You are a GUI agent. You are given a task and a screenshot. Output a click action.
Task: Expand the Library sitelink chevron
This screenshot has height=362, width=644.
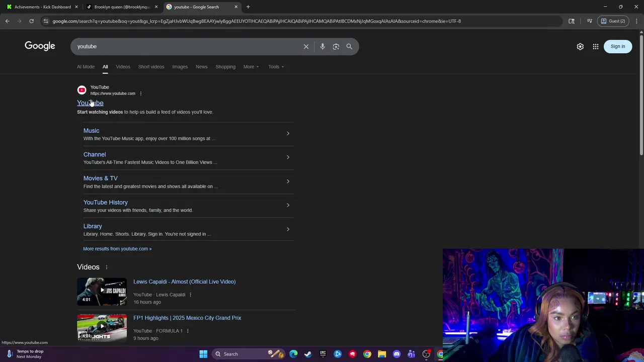coord(288,229)
